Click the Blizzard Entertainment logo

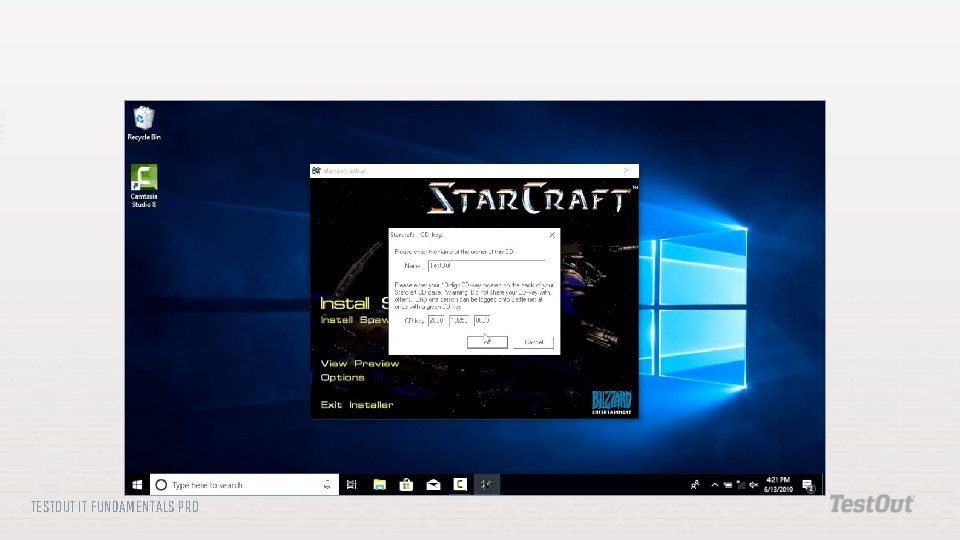coord(611,402)
